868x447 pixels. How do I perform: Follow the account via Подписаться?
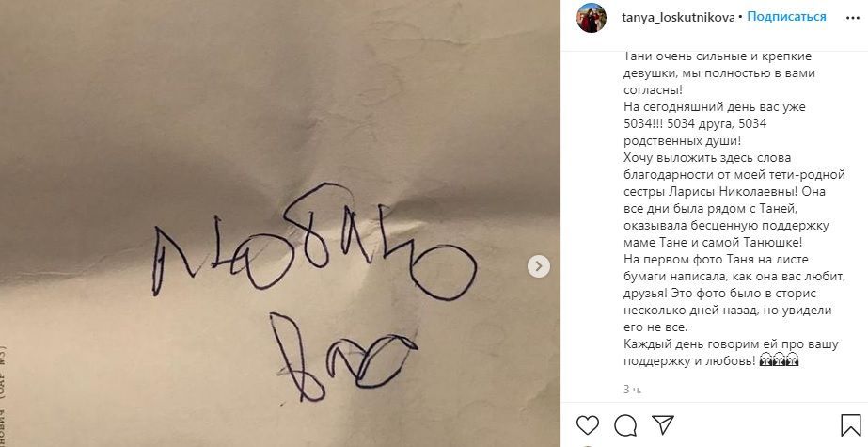point(786,17)
